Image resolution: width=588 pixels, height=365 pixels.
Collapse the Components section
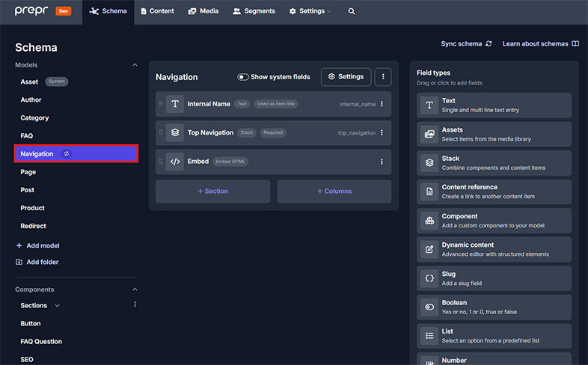click(135, 289)
